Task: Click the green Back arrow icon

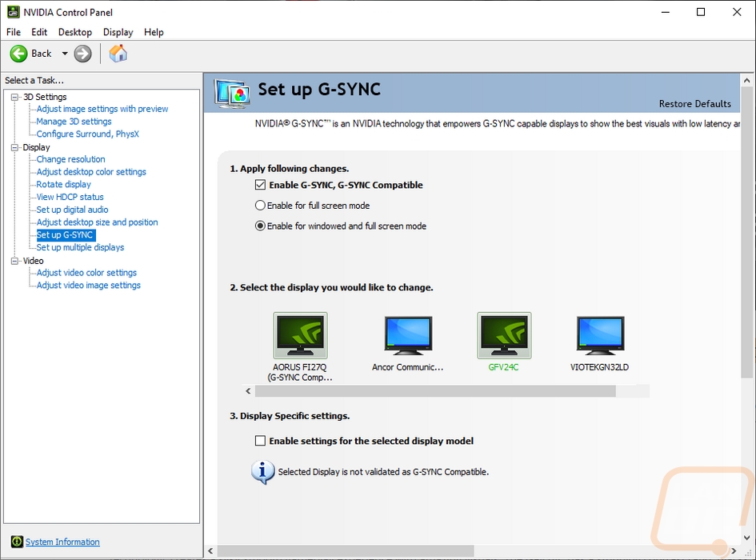Action: coord(19,54)
